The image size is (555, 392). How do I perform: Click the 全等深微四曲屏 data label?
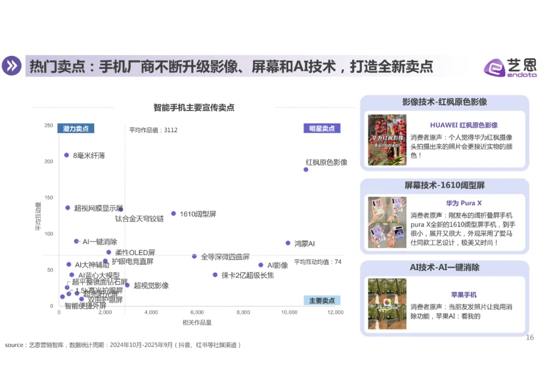226,257
